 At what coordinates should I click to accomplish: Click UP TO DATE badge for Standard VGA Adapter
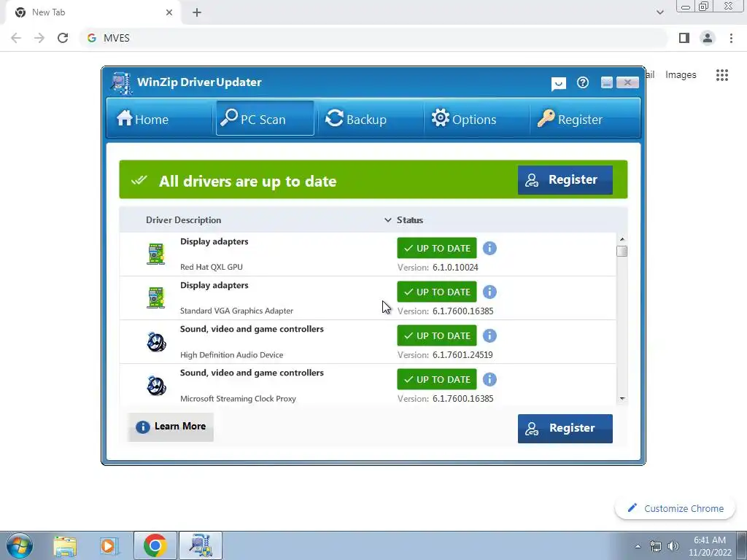(437, 292)
